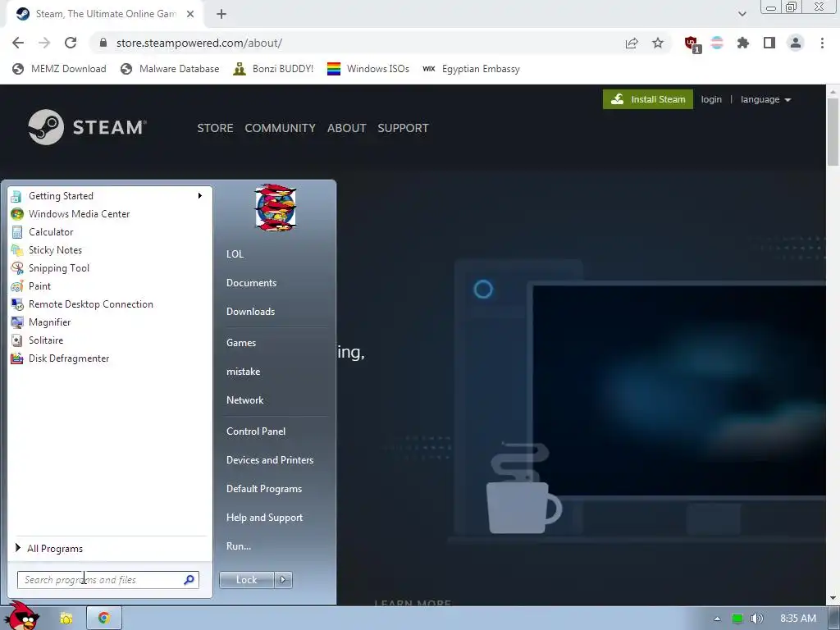Screen dimensions: 840x630
Task: Open the uBlock shield extension icon
Action: tap(692, 43)
